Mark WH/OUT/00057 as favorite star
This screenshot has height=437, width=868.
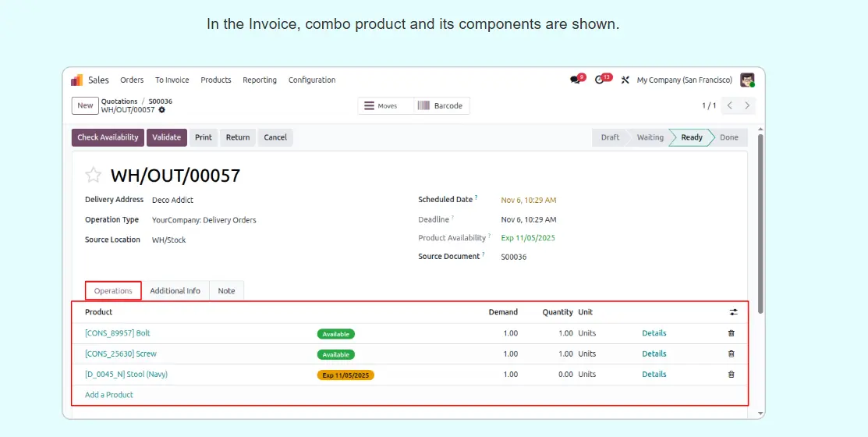(x=94, y=176)
